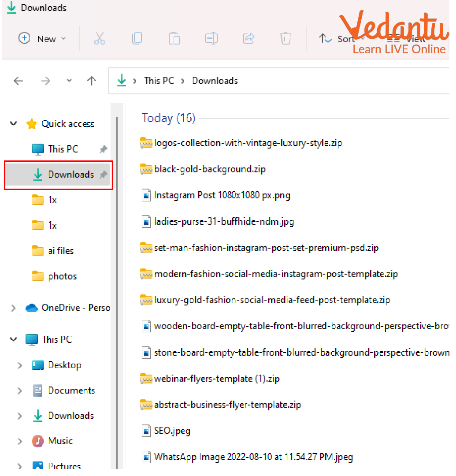The image size is (456, 476).
Task: Click the Cut scissors icon in toolbar
Action: [100, 39]
